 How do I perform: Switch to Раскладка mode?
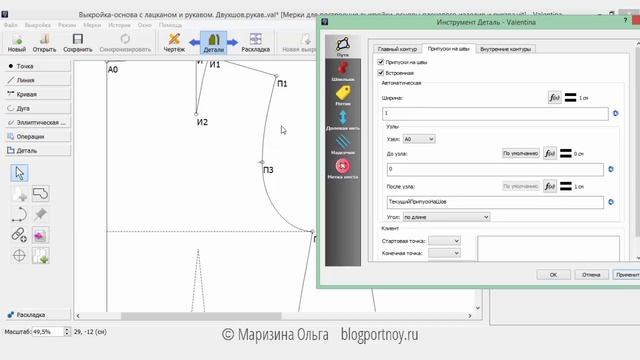pyautogui.click(x=256, y=43)
